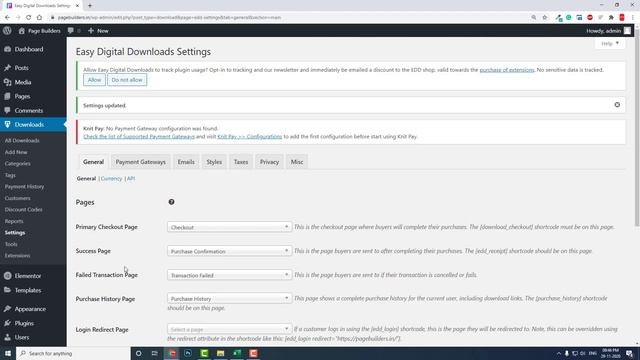This screenshot has width=640, height=360.
Task: Open the Downloads sidebar menu
Action: click(33, 124)
